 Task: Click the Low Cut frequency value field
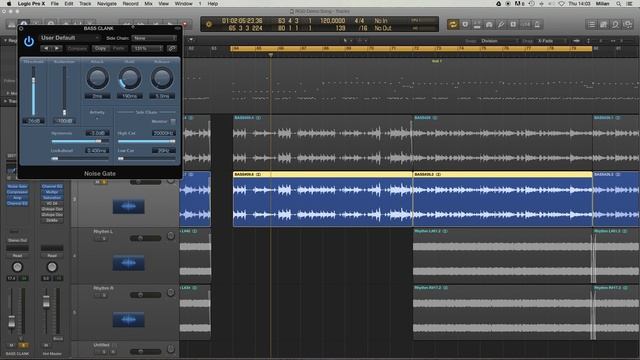pyautogui.click(x=163, y=151)
